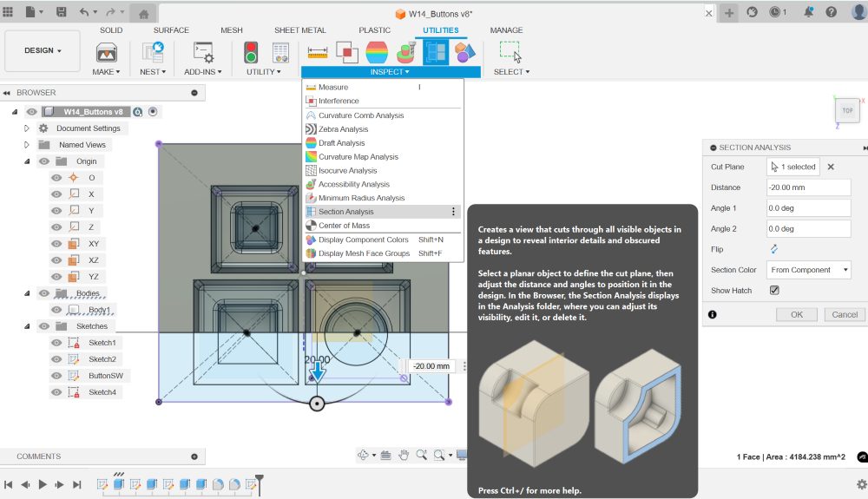Click the Save icon in title bar
This screenshot has height=499, width=868.
(x=62, y=11)
